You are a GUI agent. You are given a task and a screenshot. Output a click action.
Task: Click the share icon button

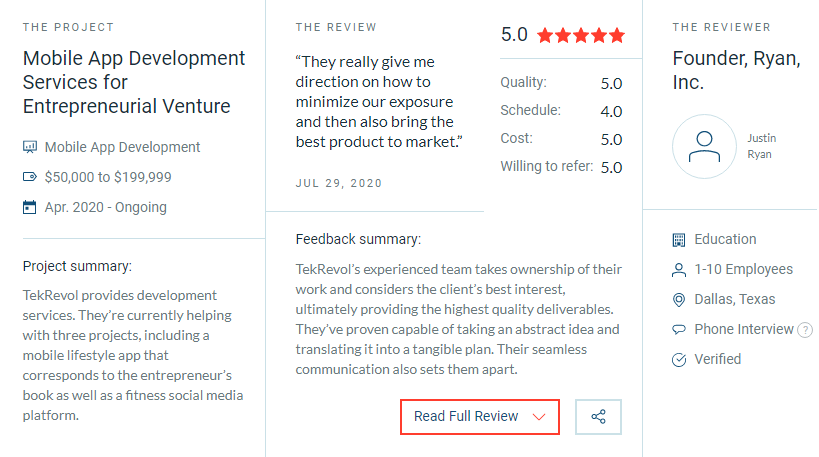point(598,416)
